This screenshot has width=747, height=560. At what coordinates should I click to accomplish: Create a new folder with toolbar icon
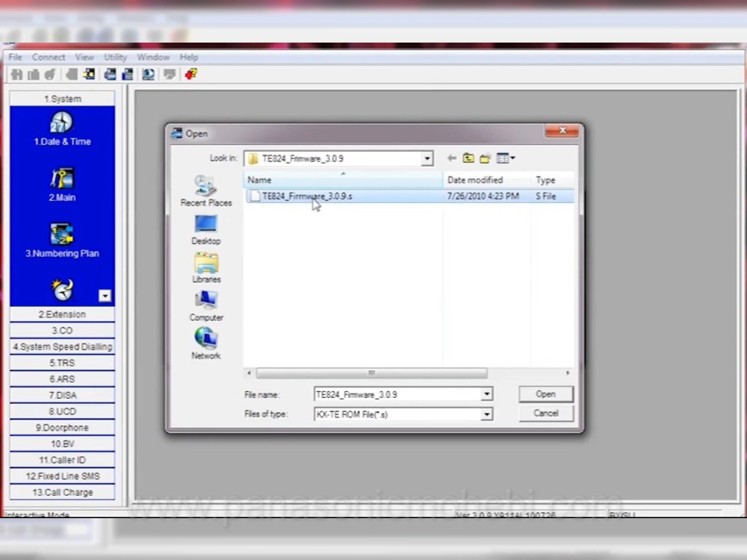click(485, 158)
